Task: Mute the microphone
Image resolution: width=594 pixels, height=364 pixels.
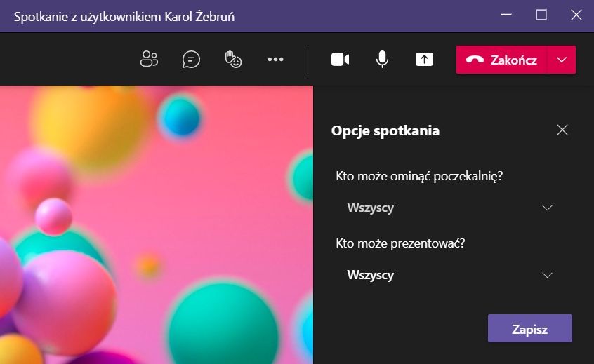Action: click(x=382, y=60)
